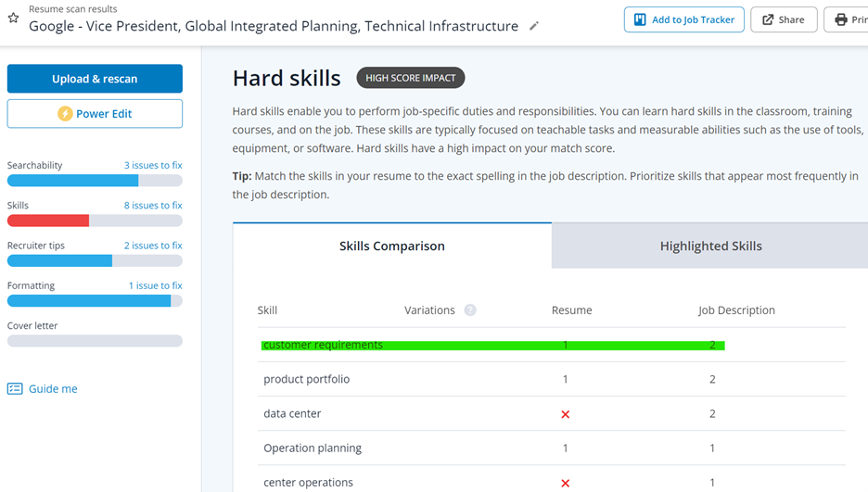868x492 pixels.
Task: Click the Share button
Action: click(784, 19)
